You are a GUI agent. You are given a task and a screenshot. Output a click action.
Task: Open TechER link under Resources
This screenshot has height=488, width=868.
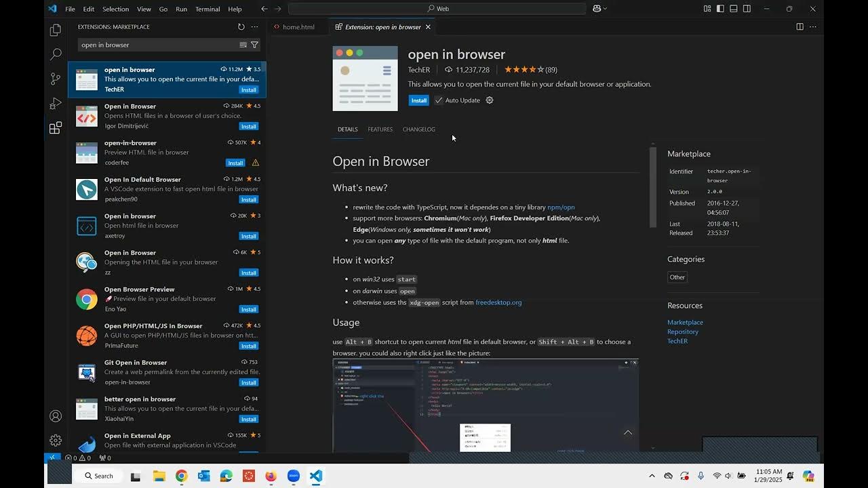point(677,341)
